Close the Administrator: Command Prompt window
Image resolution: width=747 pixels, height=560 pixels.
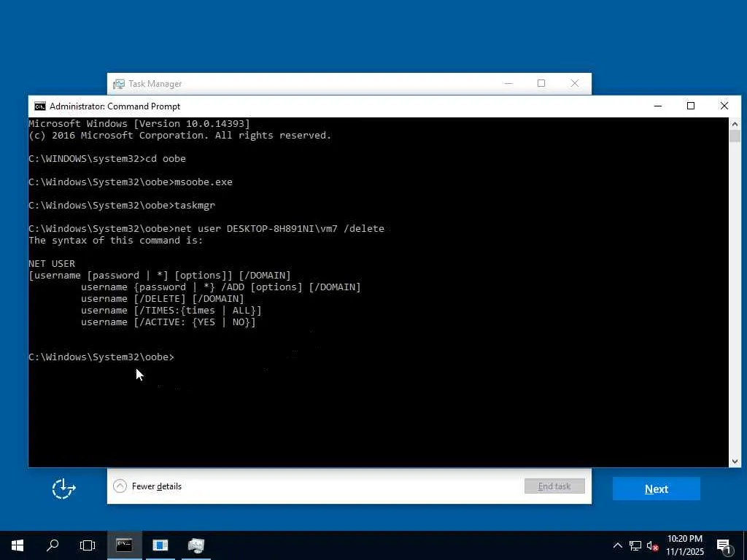point(724,106)
